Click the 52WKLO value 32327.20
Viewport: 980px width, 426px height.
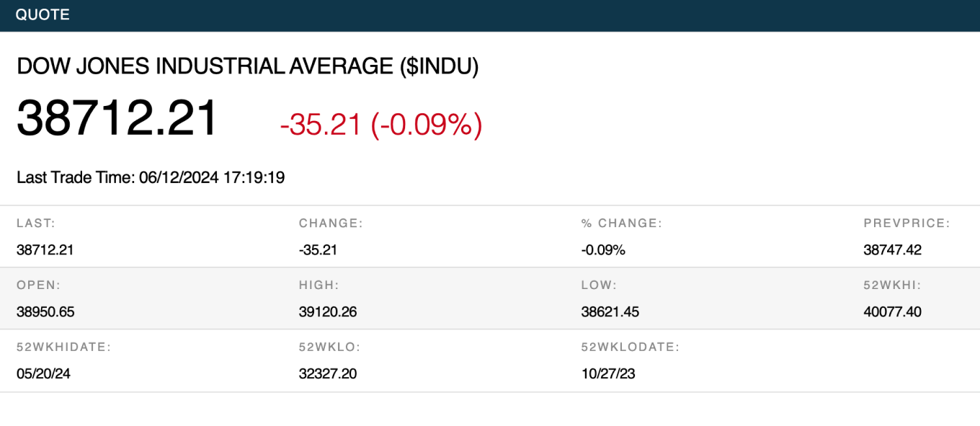click(328, 374)
